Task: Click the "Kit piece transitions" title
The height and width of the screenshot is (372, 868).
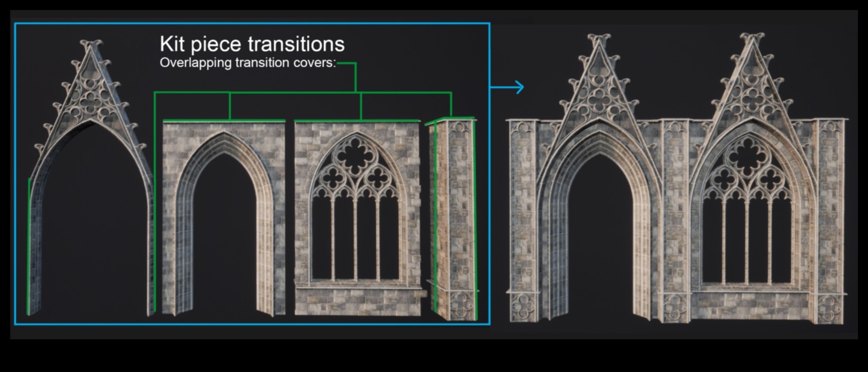Action: point(252,44)
